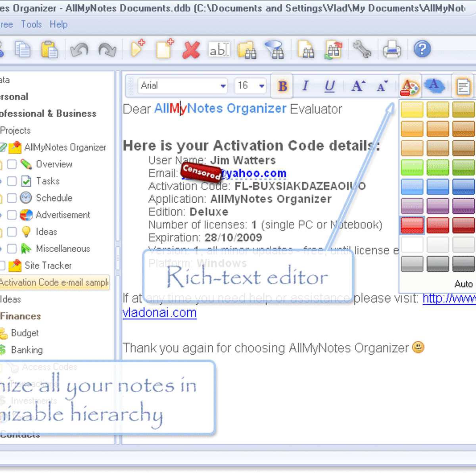Open the folder search binoculars icon
This screenshot has height=476, width=476.
click(247, 50)
